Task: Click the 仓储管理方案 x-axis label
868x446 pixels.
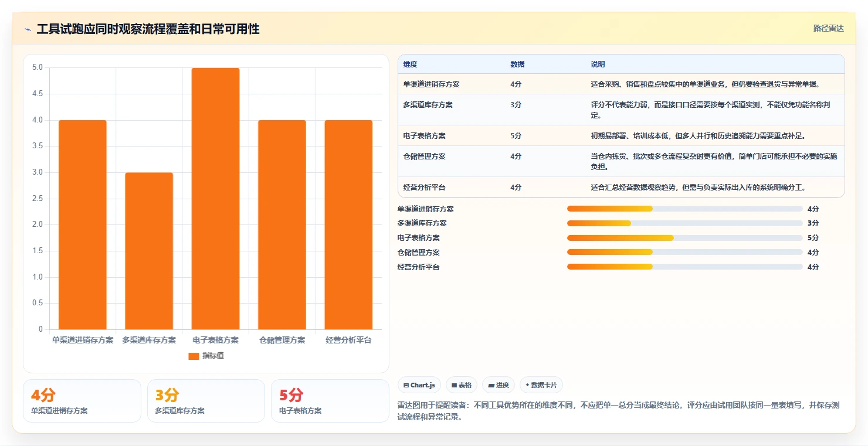Action: tap(282, 340)
